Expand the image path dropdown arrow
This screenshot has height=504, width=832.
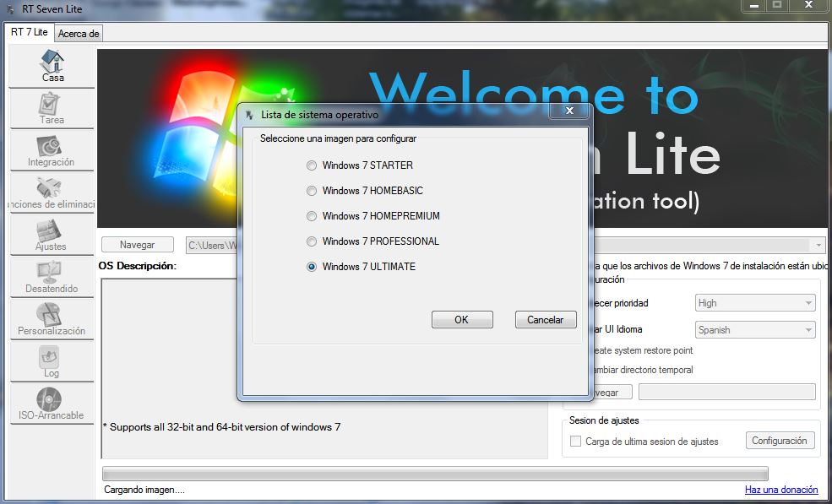pos(818,245)
